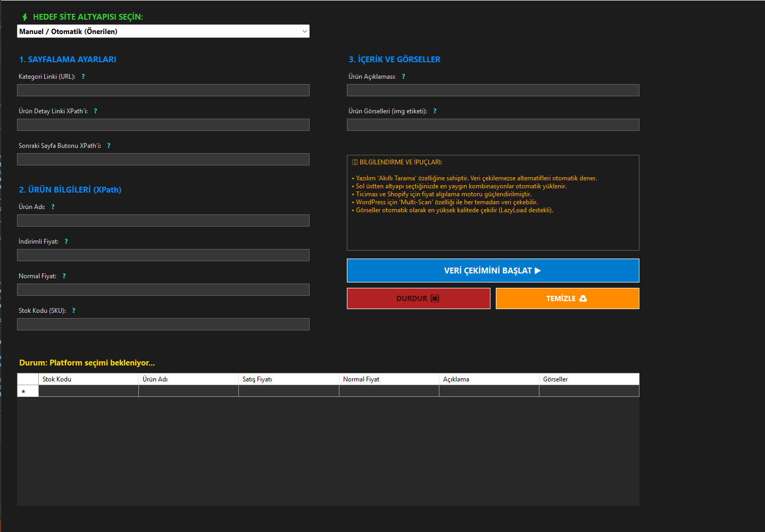Click the help icon next to Ürün Detay Linki XPath'i
This screenshot has height=532, width=765.
click(x=95, y=111)
